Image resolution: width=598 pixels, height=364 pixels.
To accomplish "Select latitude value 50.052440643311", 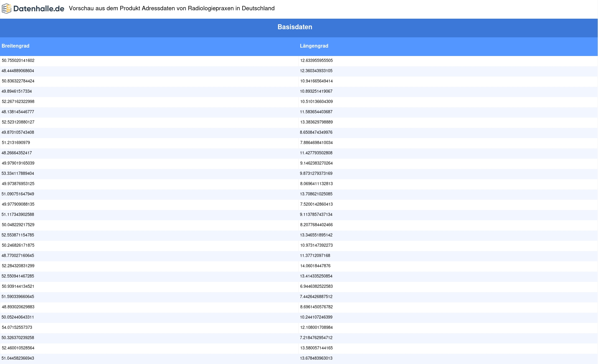I will [x=18, y=317].
